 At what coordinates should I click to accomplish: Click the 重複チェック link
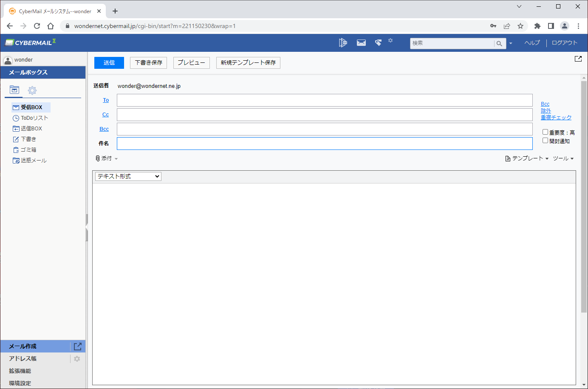pos(556,118)
